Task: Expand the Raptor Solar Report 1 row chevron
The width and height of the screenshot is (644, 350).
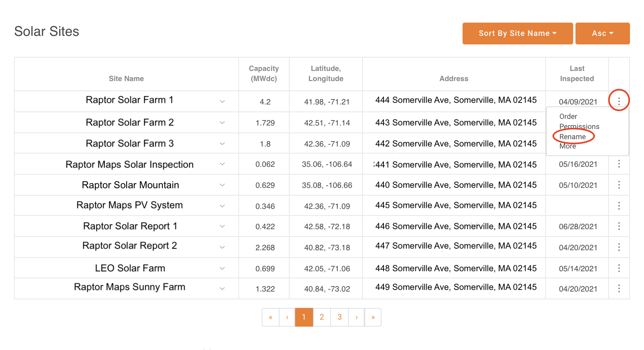Action: [222, 226]
